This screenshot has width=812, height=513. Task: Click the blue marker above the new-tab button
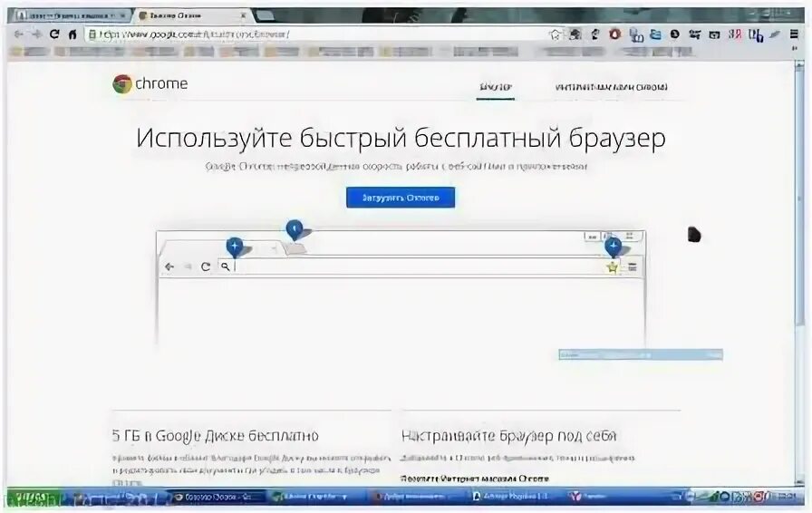[295, 229]
